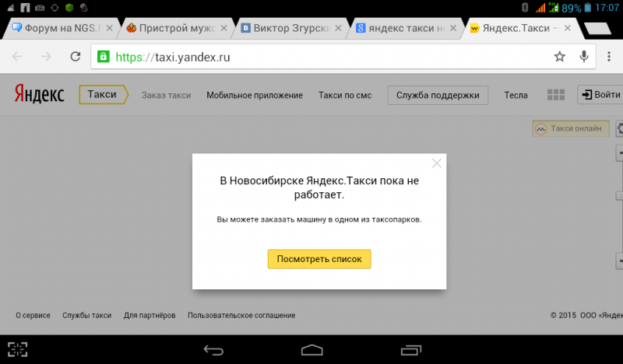
Task: Tap the 17:07 clock in status bar
Action: [607, 8]
